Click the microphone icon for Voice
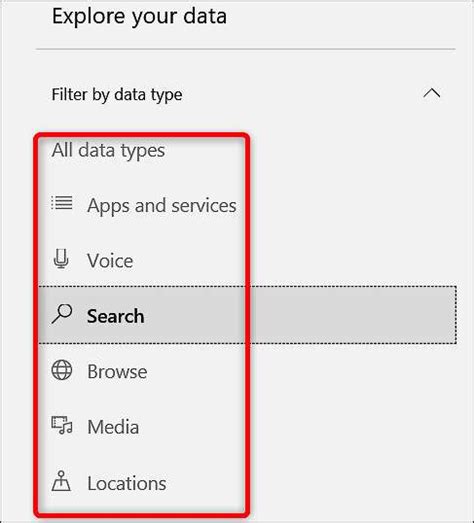Viewport: 474px width, 523px height. tap(61, 259)
